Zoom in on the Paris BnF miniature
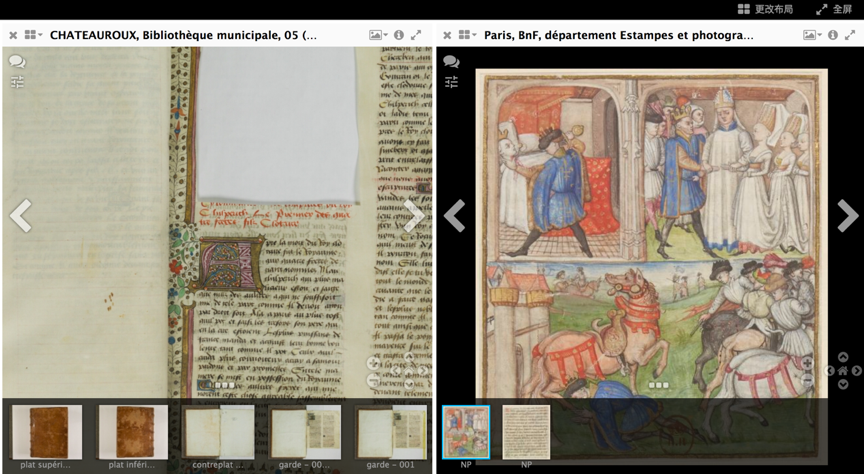 point(807,363)
